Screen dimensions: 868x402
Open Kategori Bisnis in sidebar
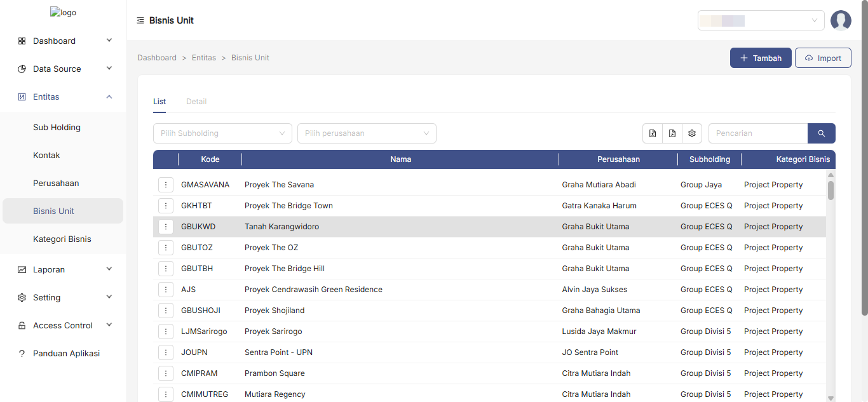[62, 239]
